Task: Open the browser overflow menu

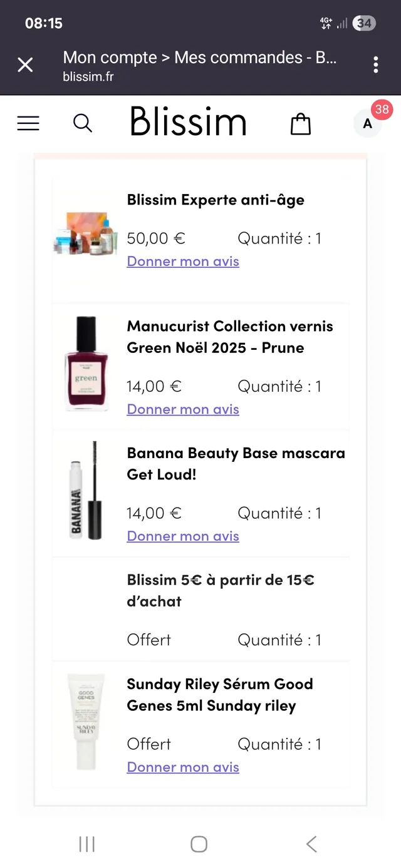Action: [375, 64]
